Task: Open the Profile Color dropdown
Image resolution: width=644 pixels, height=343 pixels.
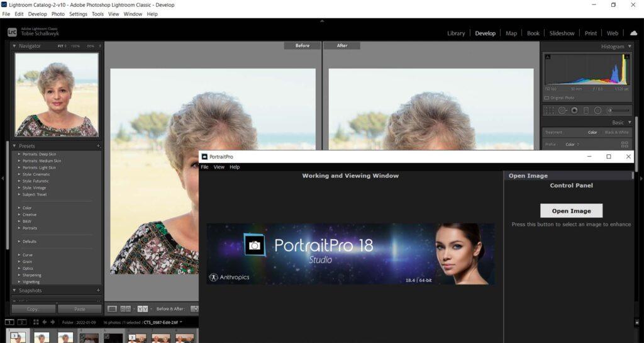Action: coord(572,144)
